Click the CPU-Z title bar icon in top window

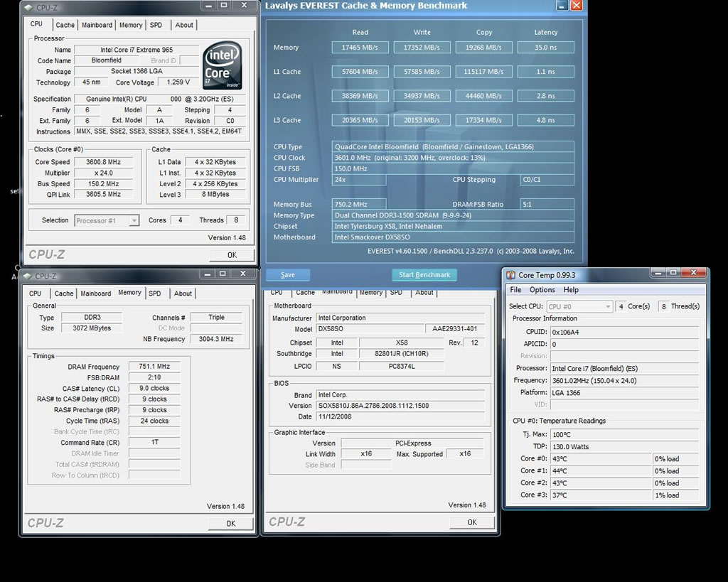28,7
